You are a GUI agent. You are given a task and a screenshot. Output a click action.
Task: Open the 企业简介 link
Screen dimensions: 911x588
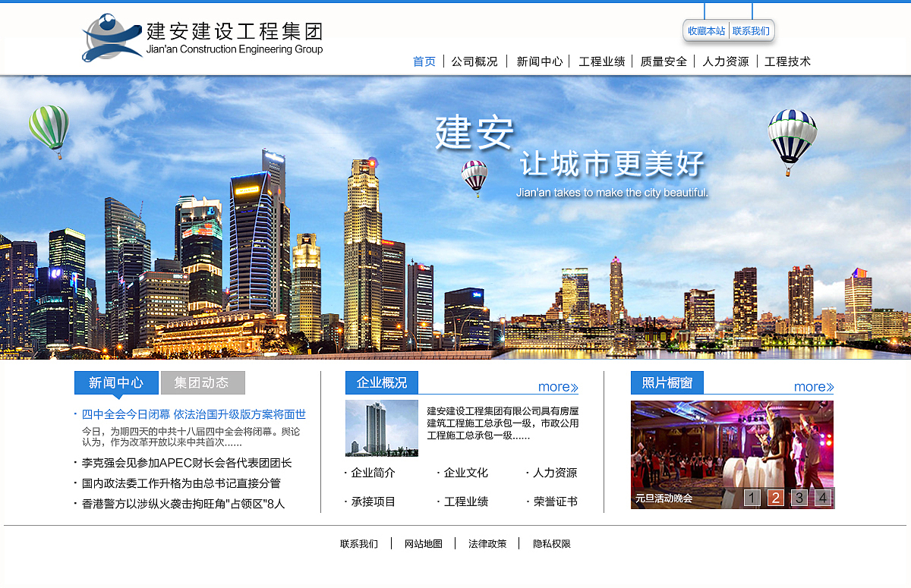(x=375, y=472)
